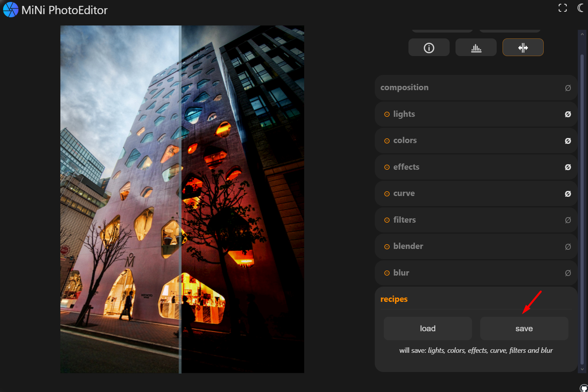The image size is (588, 392).
Task: Expand the filters panel
Action: (476, 220)
